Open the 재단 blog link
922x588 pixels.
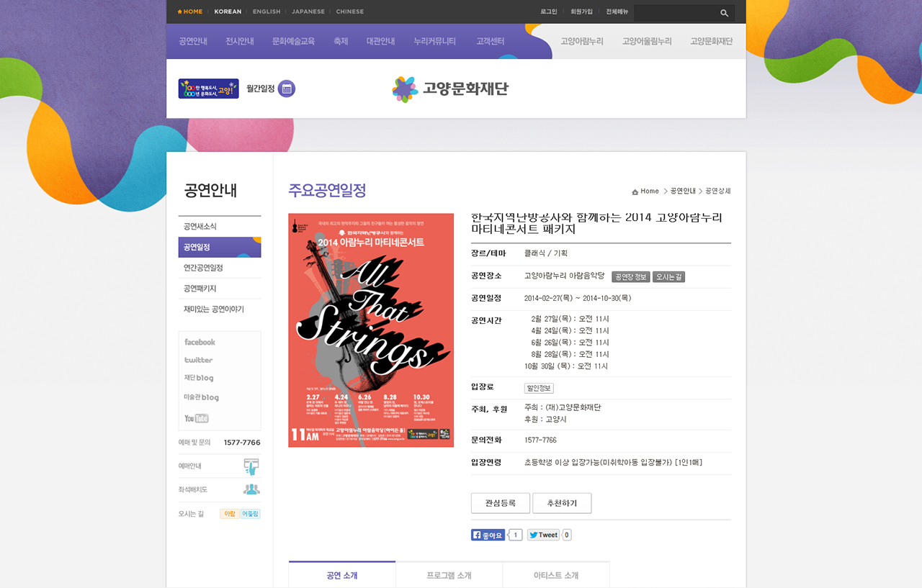click(x=199, y=378)
